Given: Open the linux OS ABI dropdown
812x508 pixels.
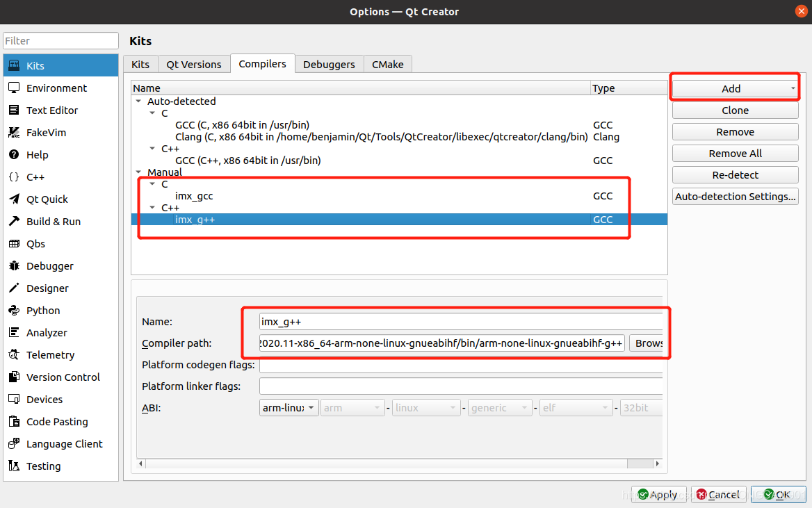Looking at the screenshot, I should coord(426,408).
